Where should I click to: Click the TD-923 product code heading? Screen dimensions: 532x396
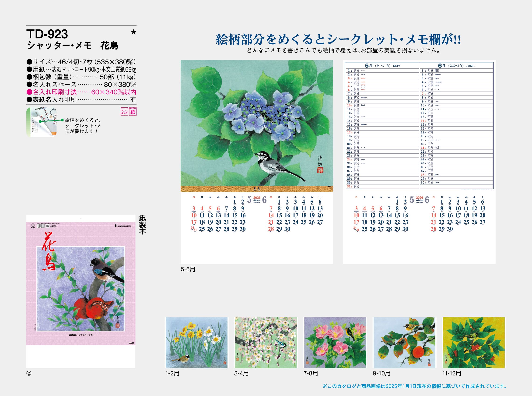(x=47, y=34)
